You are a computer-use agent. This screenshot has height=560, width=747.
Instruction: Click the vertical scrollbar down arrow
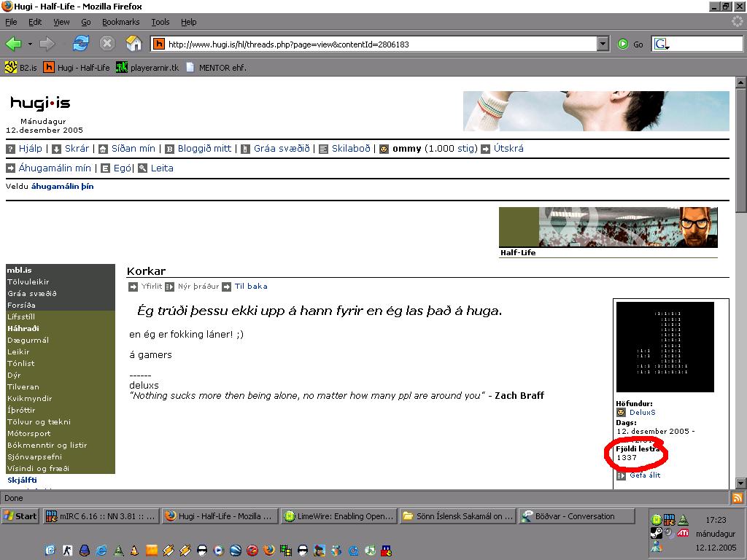point(741,483)
